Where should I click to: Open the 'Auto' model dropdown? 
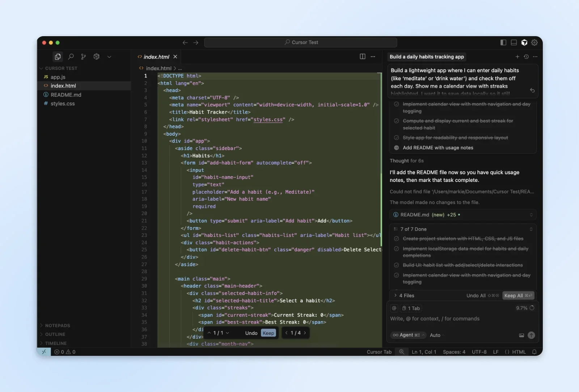click(436, 335)
